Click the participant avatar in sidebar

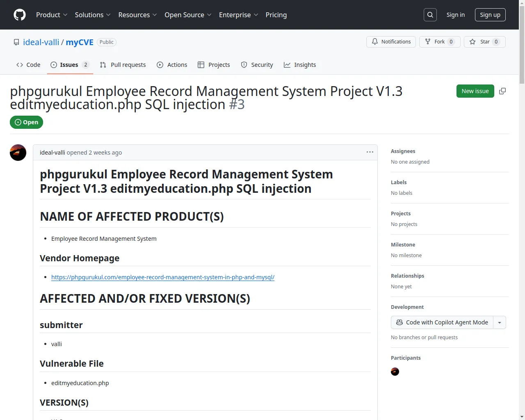[395, 372]
